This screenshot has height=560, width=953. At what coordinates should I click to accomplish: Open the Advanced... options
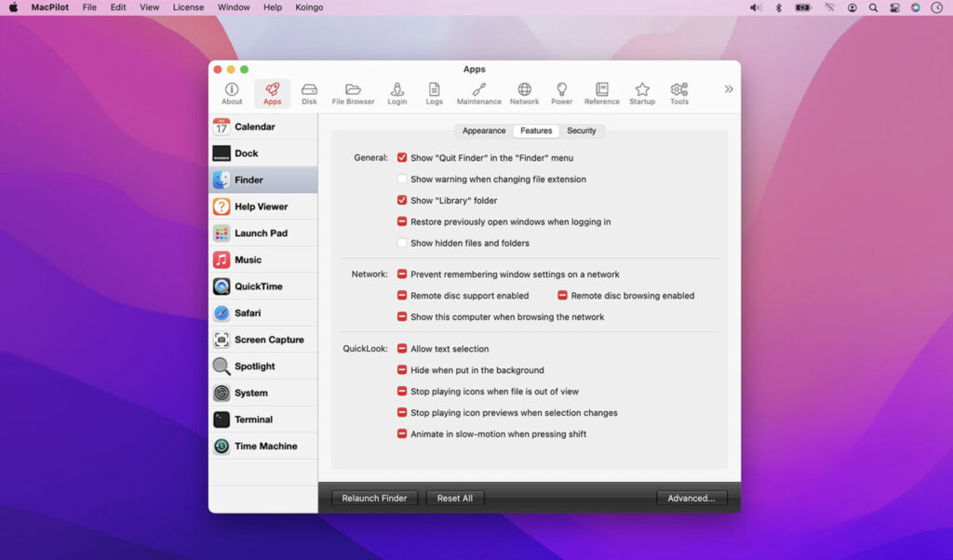691,499
